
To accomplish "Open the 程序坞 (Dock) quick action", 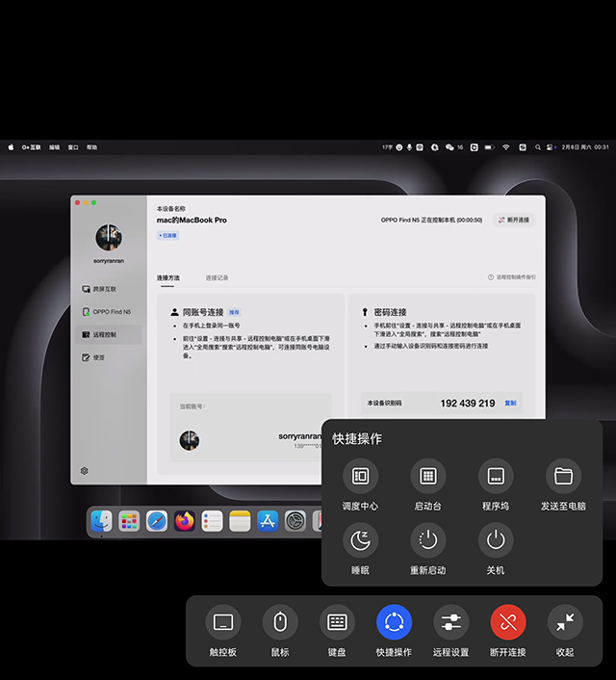I will 496,476.
